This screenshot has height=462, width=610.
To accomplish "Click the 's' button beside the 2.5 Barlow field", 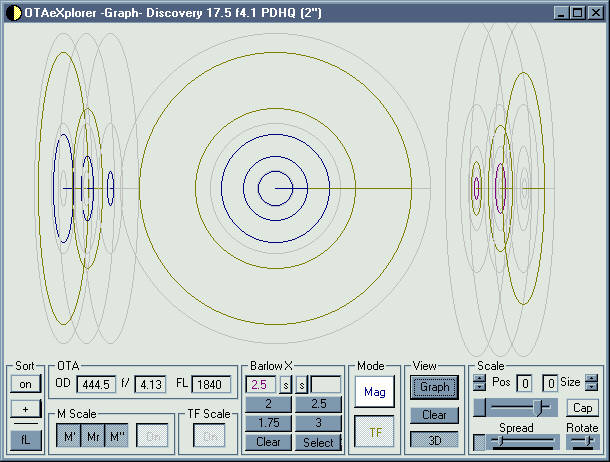I will [286, 385].
